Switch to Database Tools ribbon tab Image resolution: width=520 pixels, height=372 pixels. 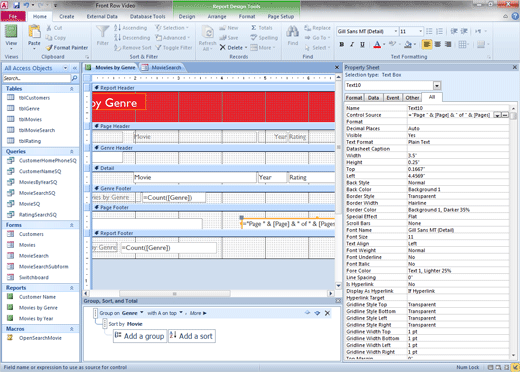click(x=147, y=16)
